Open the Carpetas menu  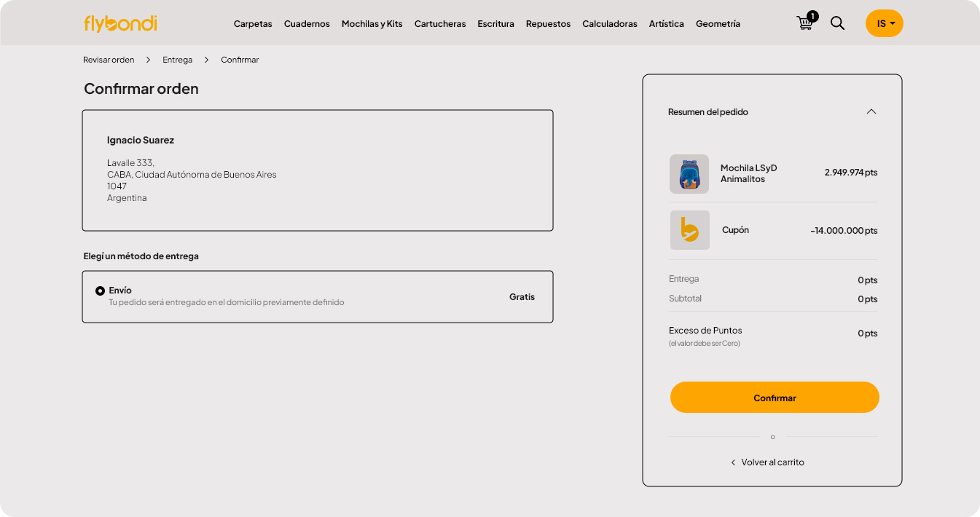point(253,24)
